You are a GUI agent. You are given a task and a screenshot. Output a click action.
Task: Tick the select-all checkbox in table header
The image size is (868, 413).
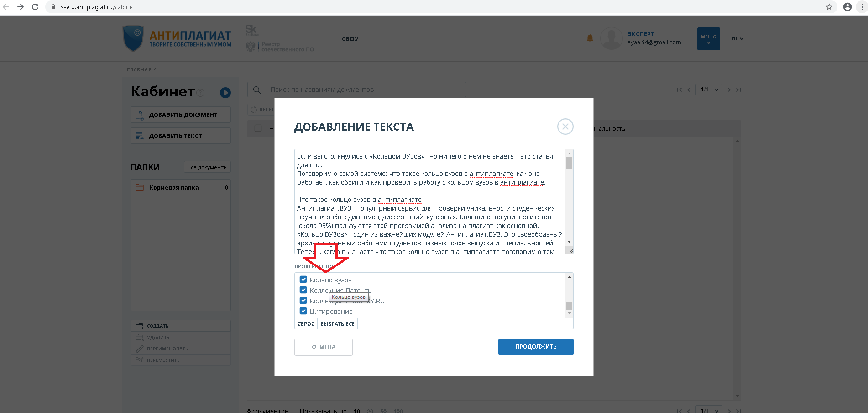tap(258, 128)
